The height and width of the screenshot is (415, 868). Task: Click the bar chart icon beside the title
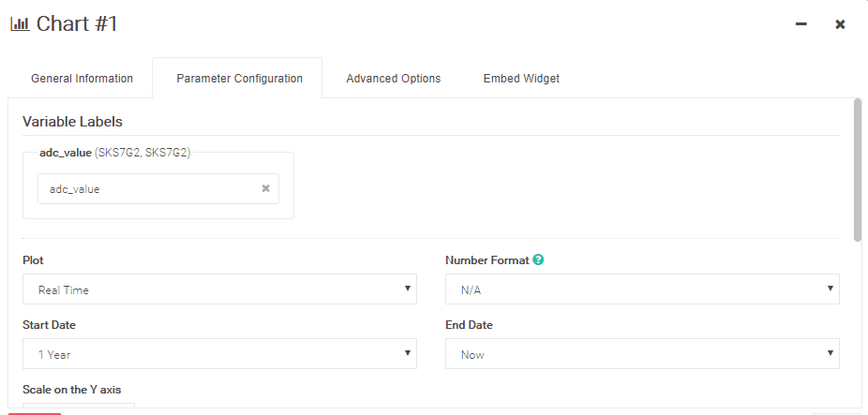[x=20, y=24]
